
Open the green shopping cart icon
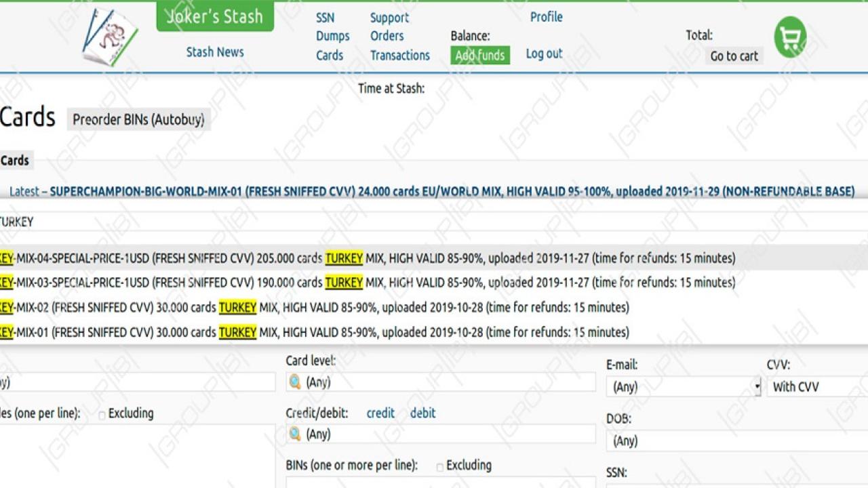pos(790,37)
